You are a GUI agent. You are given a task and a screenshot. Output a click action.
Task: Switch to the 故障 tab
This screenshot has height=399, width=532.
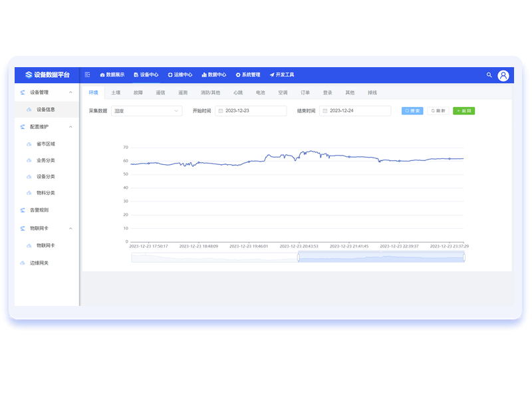tap(138, 93)
